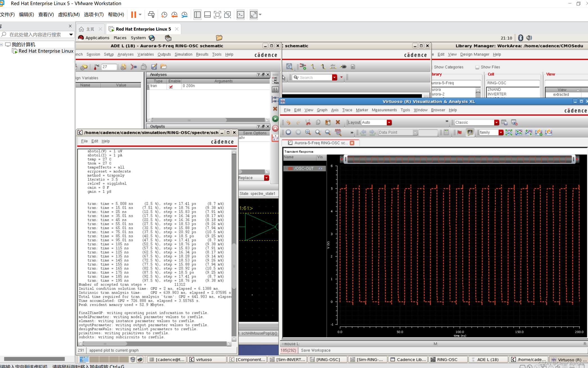Screen dimensions: 588x368
Task: Open Design Manager menu in Library Manager
Action: (474, 54)
